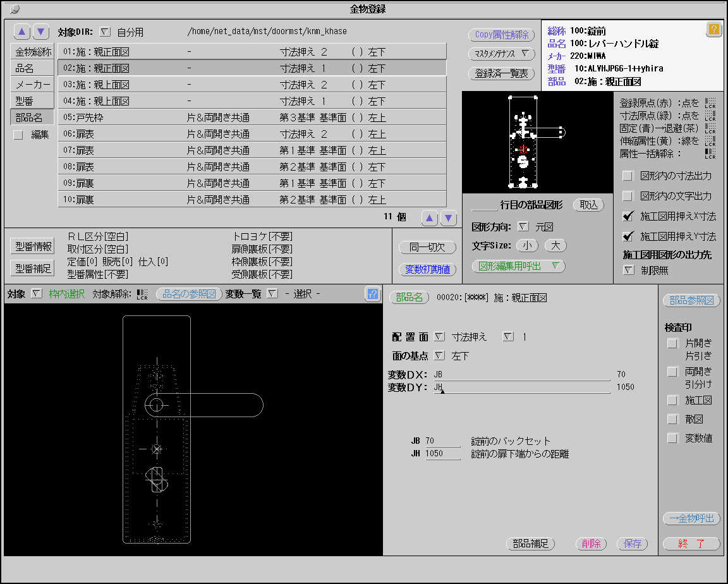Check the 片開き片引き inspection box
This screenshot has width=728, height=584.
(x=672, y=343)
